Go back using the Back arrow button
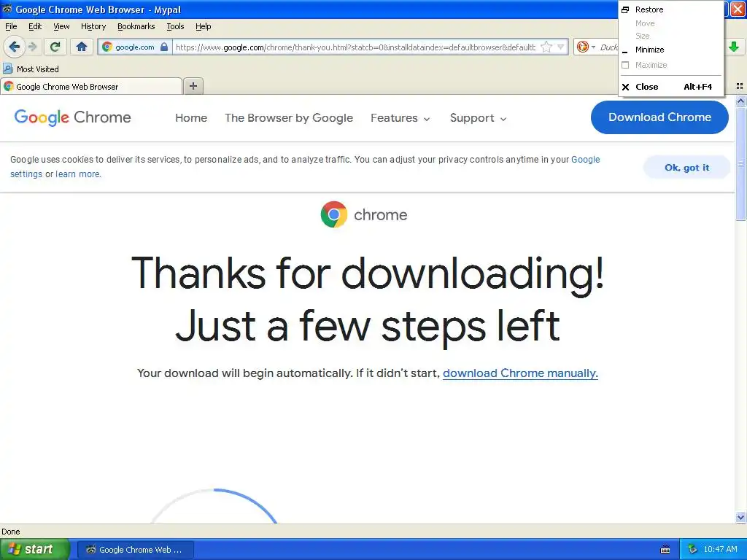Image resolution: width=747 pixels, height=560 pixels. [14, 47]
